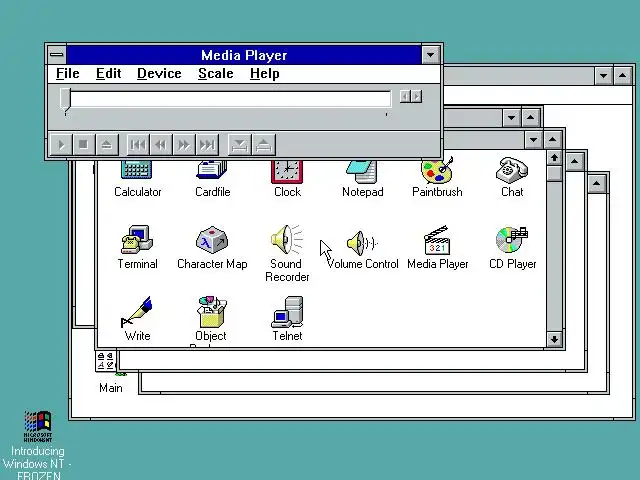Open the Help menu in Media Player
This screenshot has height=480, width=640.
(265, 73)
